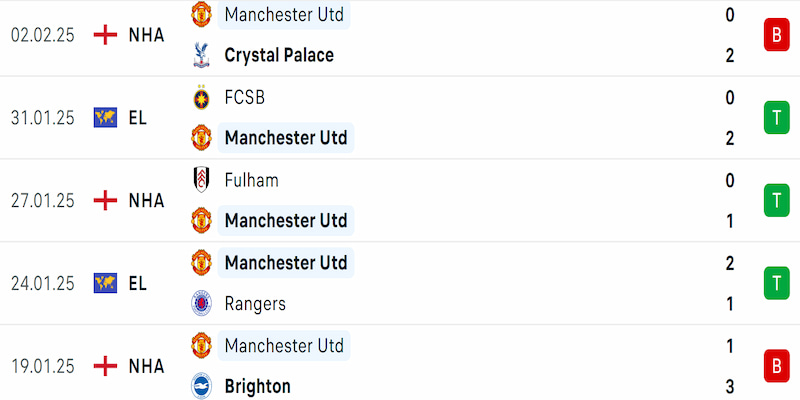The width and height of the screenshot is (800, 400).
Task: Click the Fulham club crest
Action: coord(202,180)
